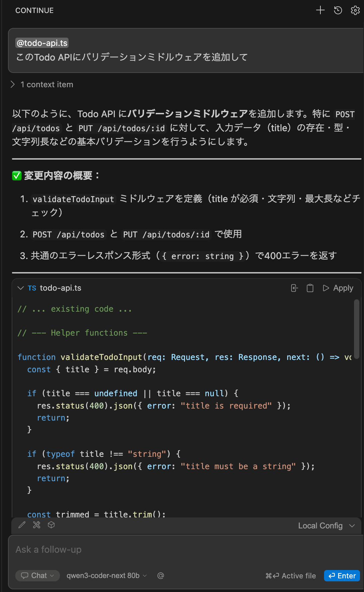Select the edit pencil icon above the input
Image resolution: width=364 pixels, height=592 pixels.
[22, 525]
